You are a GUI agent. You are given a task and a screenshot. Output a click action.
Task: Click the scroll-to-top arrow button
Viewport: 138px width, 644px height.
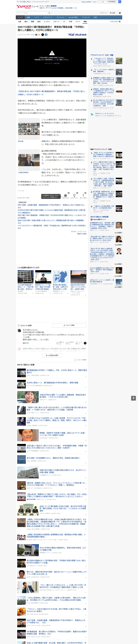(x=133, y=398)
